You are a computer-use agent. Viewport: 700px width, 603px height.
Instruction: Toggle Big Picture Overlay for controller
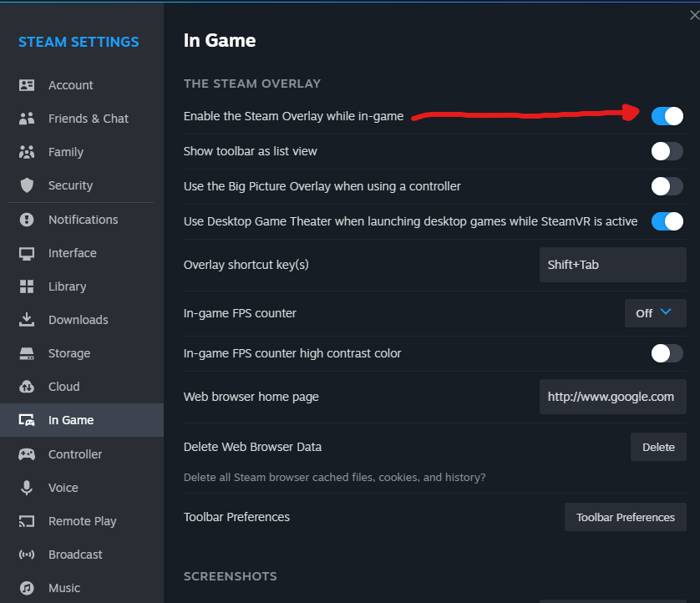point(667,186)
